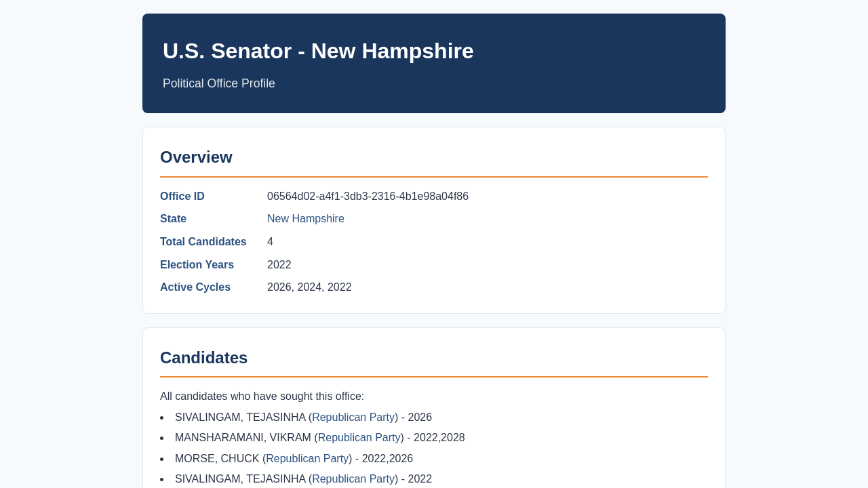Select the Active Cycles value 2026, 2024, 2022
This screenshot has width=868, height=488.
[x=309, y=287]
